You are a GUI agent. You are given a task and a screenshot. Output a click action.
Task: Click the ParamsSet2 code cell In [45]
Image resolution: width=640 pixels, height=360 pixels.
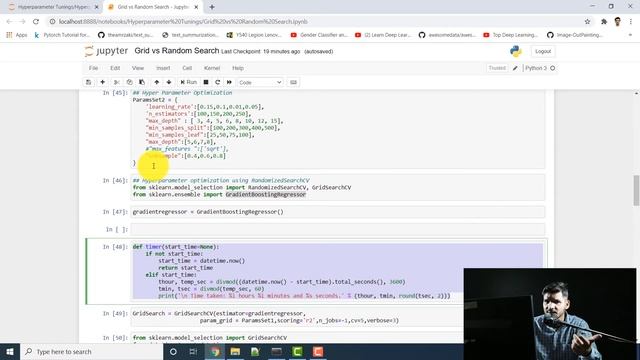pyautogui.click(x=338, y=128)
